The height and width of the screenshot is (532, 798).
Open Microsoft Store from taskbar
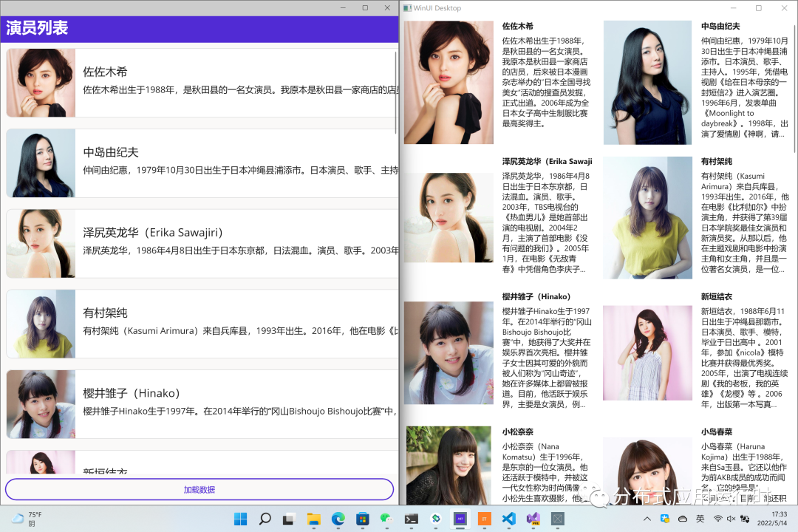point(362,519)
